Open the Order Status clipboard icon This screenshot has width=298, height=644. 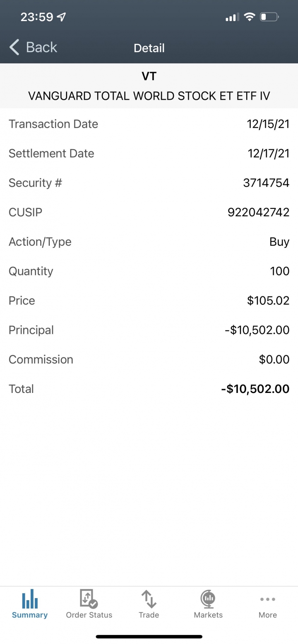point(89,599)
